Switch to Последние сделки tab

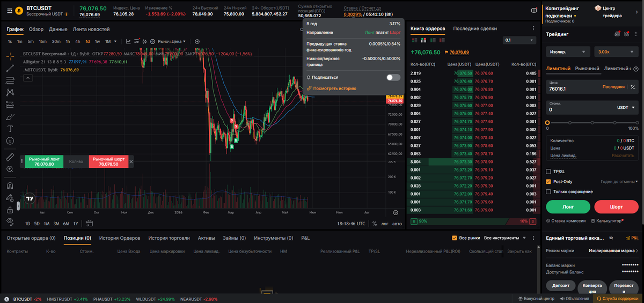(x=475, y=28)
